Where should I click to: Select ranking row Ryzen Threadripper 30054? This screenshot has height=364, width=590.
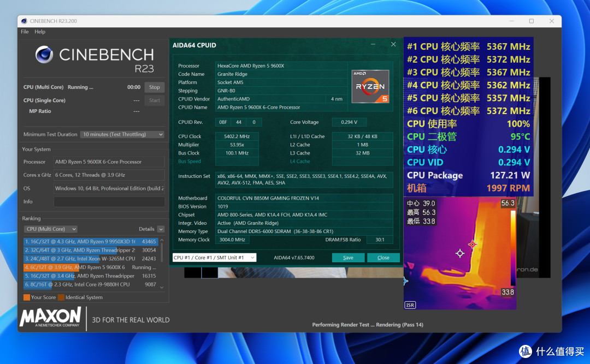coord(91,250)
